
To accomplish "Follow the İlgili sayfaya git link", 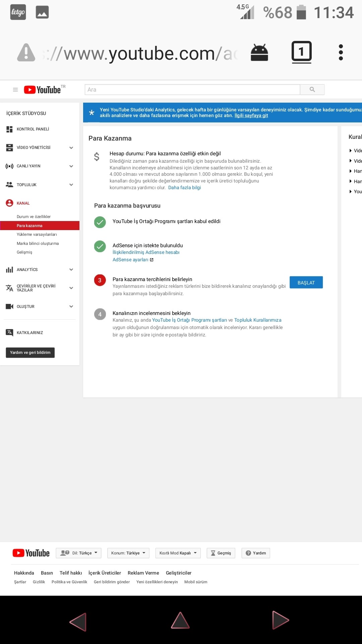I will pos(251,115).
